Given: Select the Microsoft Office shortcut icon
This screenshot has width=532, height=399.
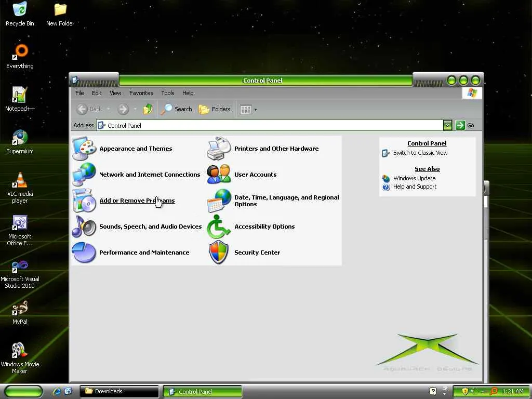Looking at the screenshot, I should pyautogui.click(x=20, y=230).
